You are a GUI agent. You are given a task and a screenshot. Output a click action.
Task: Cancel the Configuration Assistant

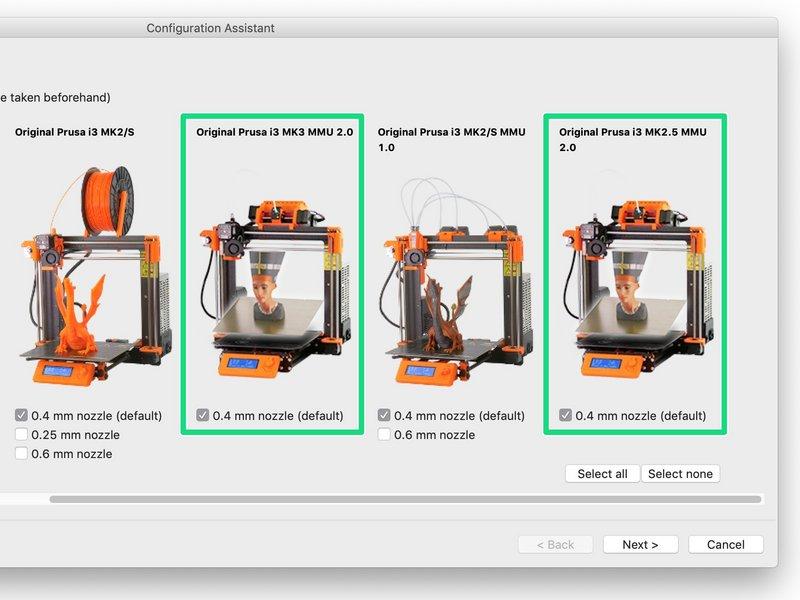[726, 544]
